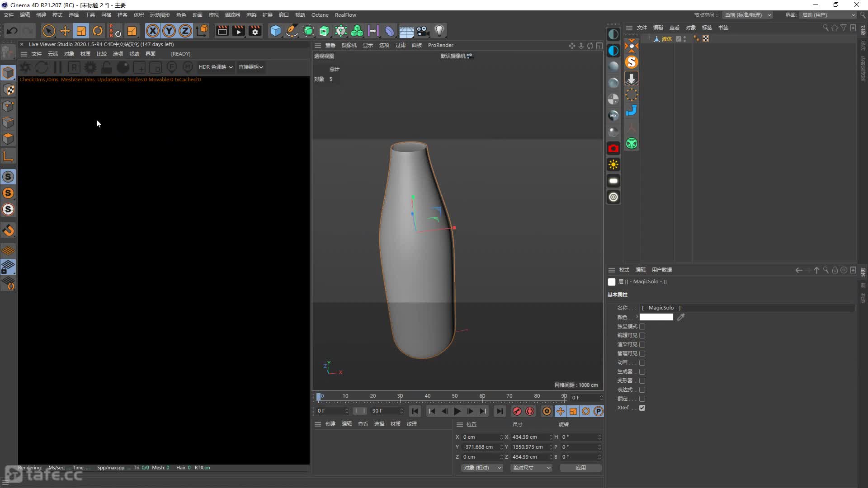
Task: Click the Octane lock resolution icon
Action: point(107,67)
